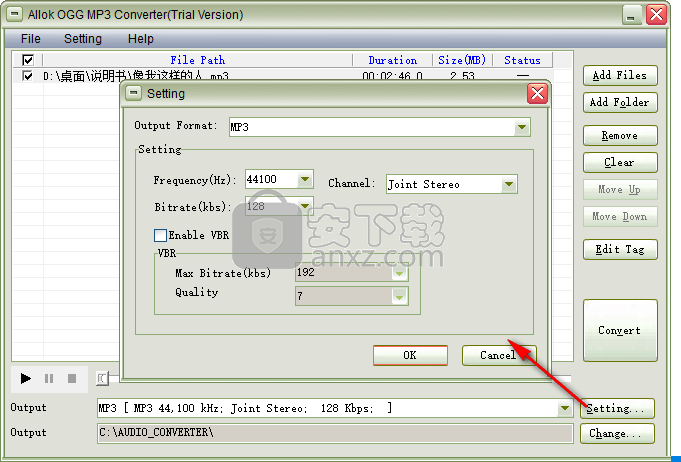Open the Frequency(Hz) dropdown
Viewport: 681px width, 462px height.
pos(305,179)
